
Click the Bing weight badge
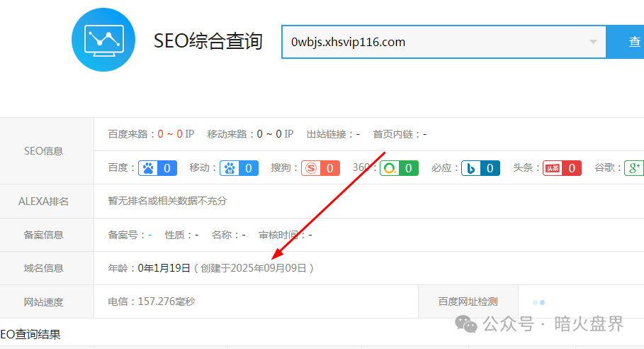[x=480, y=168]
